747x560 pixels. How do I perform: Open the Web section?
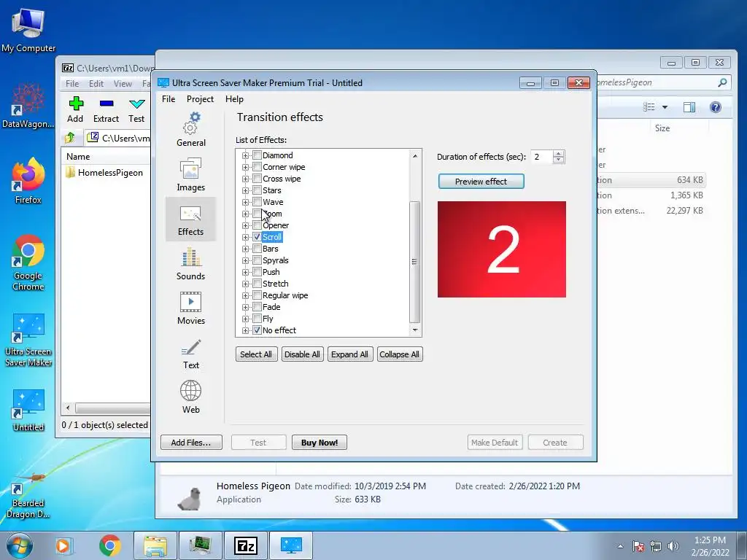coord(190,397)
